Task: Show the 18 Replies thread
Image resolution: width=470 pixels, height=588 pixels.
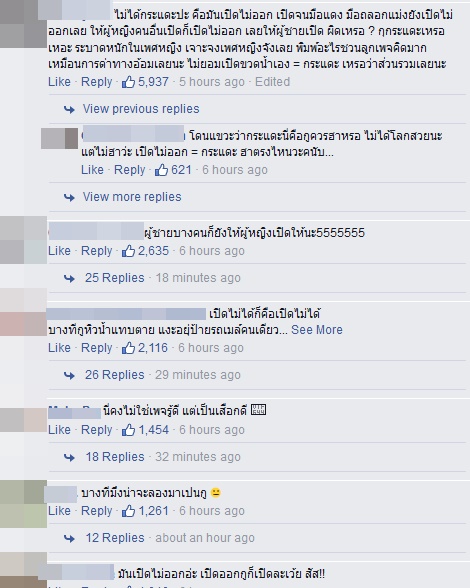Action: point(114,456)
